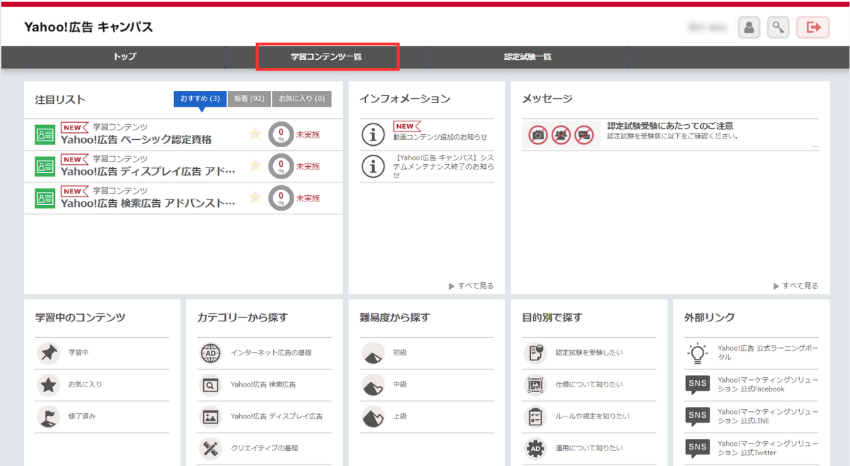Browse the 初級 difficulty level
The width and height of the screenshot is (850, 466).
click(400, 352)
